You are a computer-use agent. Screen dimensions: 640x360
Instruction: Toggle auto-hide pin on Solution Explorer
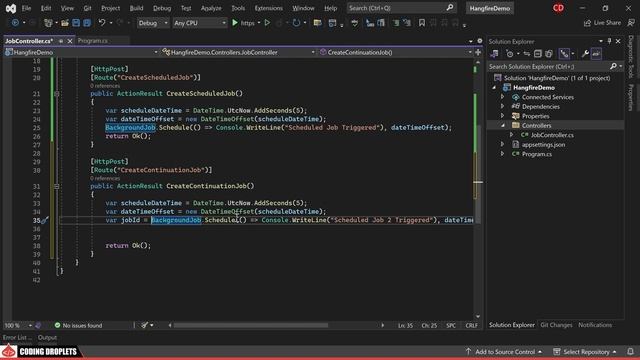[x=609, y=41]
